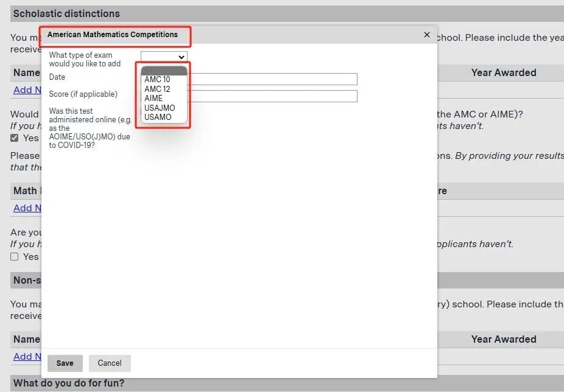Close the American Mathematics Competitions dialog
The height and width of the screenshot is (392, 564).
point(426,35)
